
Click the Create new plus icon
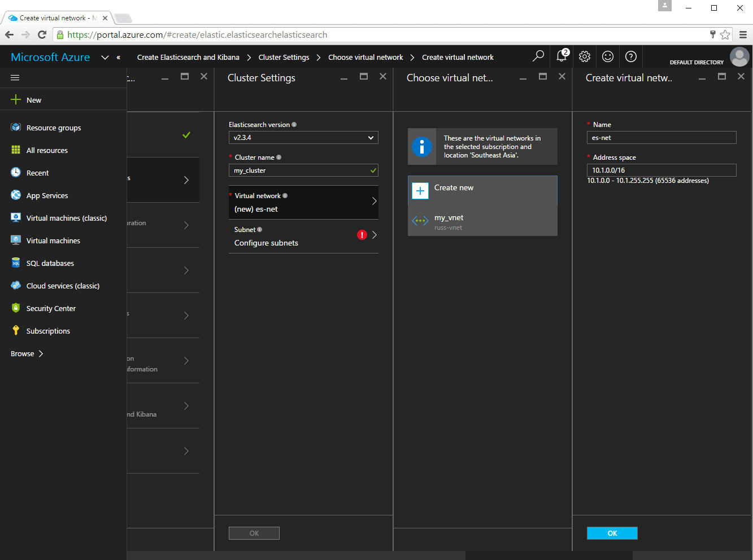click(x=420, y=191)
